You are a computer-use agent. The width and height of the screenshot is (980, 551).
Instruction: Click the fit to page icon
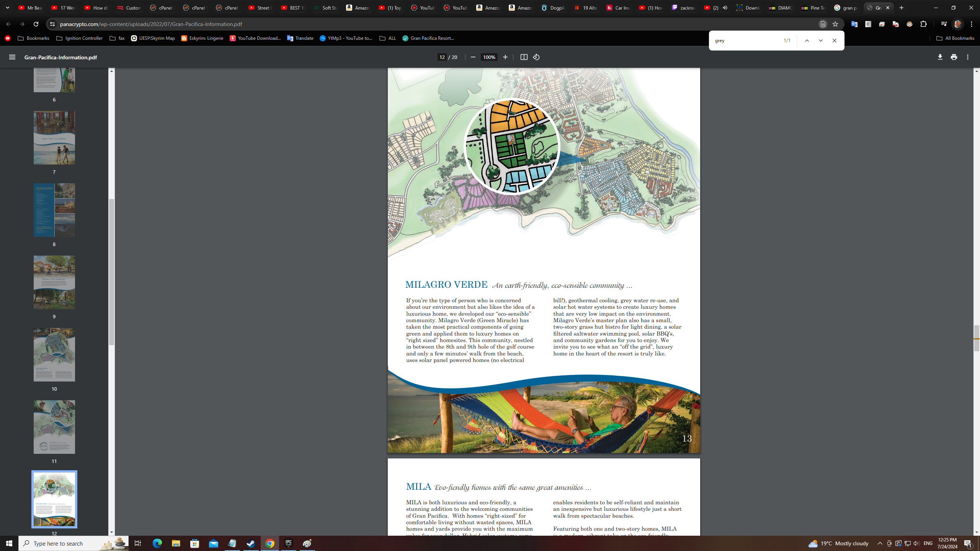coord(524,57)
